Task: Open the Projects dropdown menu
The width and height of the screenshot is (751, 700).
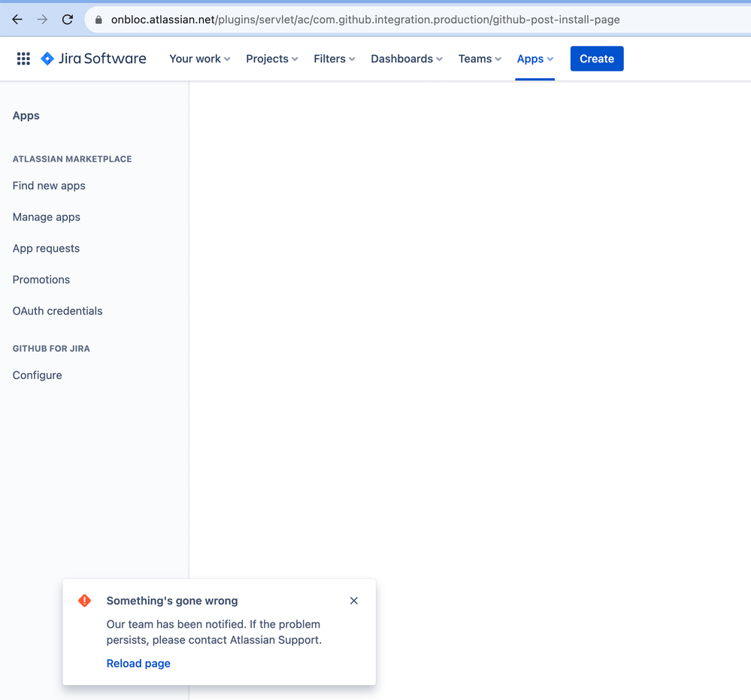Action: coord(271,59)
